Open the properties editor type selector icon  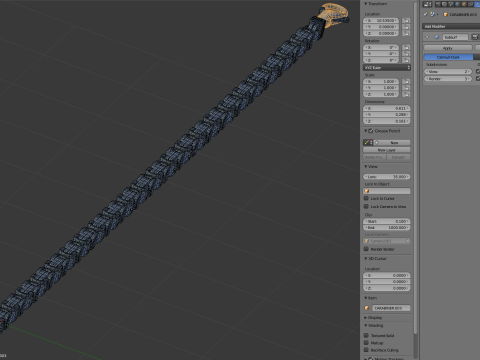coord(427,4)
